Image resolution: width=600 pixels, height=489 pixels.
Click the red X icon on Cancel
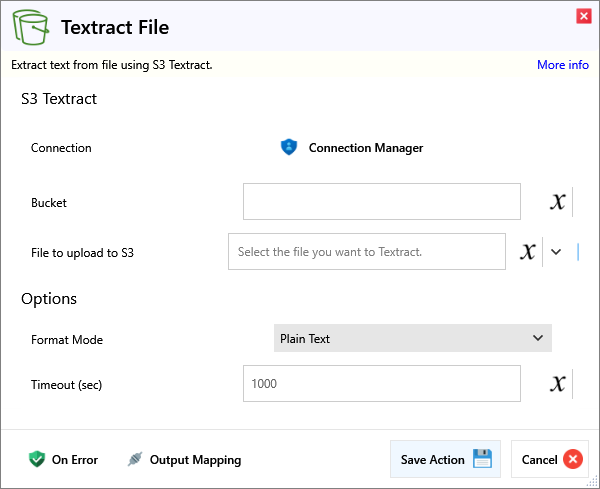[x=572, y=460]
